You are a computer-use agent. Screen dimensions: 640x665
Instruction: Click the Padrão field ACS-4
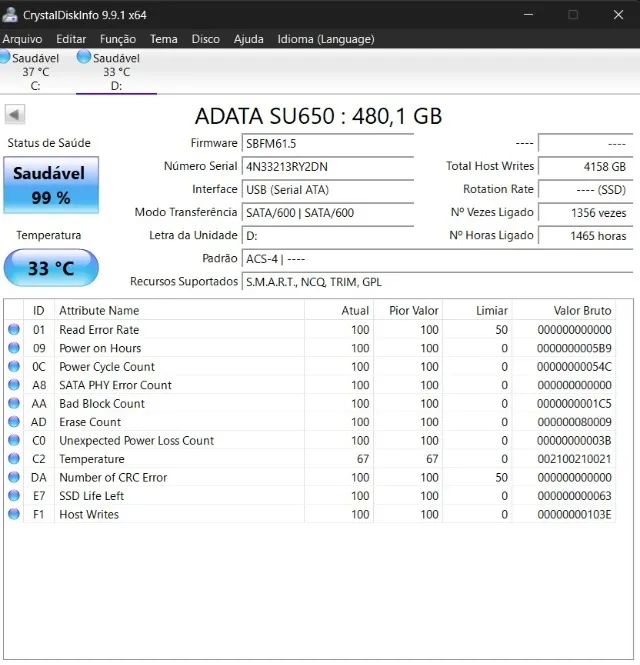click(437, 259)
